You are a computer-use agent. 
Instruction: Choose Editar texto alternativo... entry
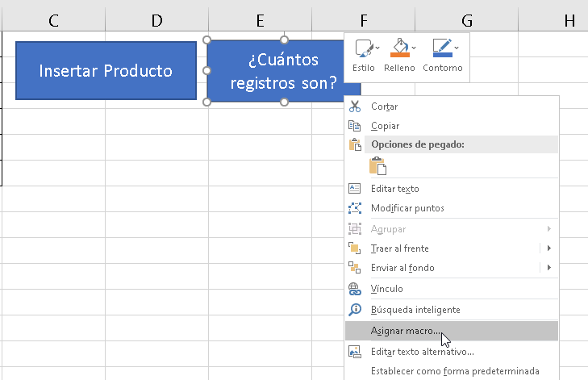click(452, 352)
